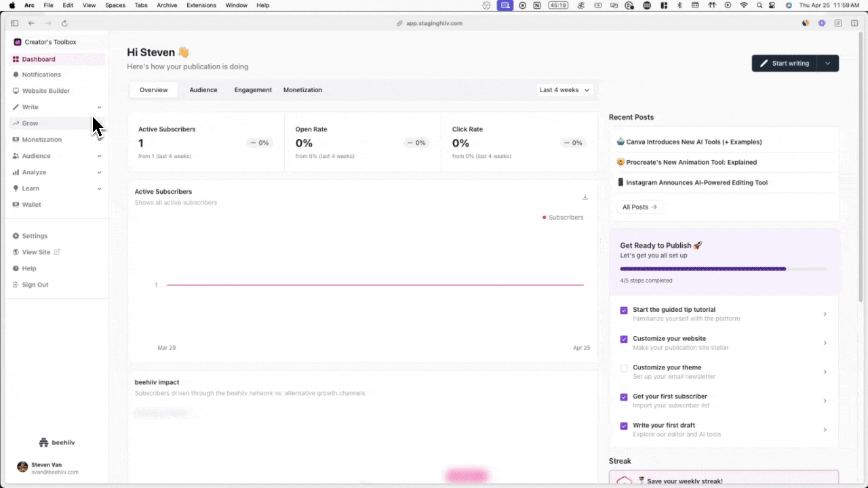
Task: Open Procreate's New Animation Tool post
Action: pyautogui.click(x=687, y=163)
